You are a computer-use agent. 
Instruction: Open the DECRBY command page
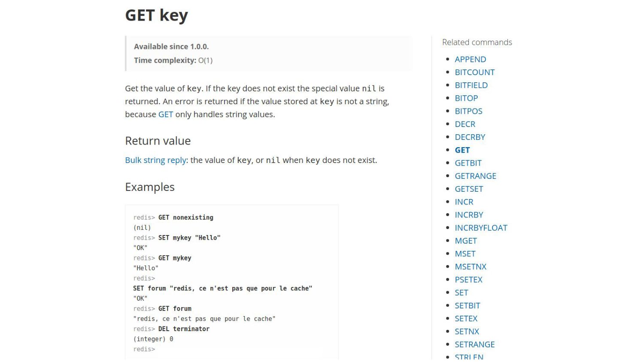(470, 137)
